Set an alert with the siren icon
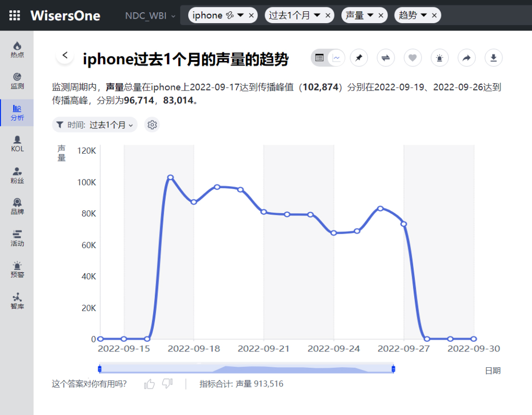 439,58
